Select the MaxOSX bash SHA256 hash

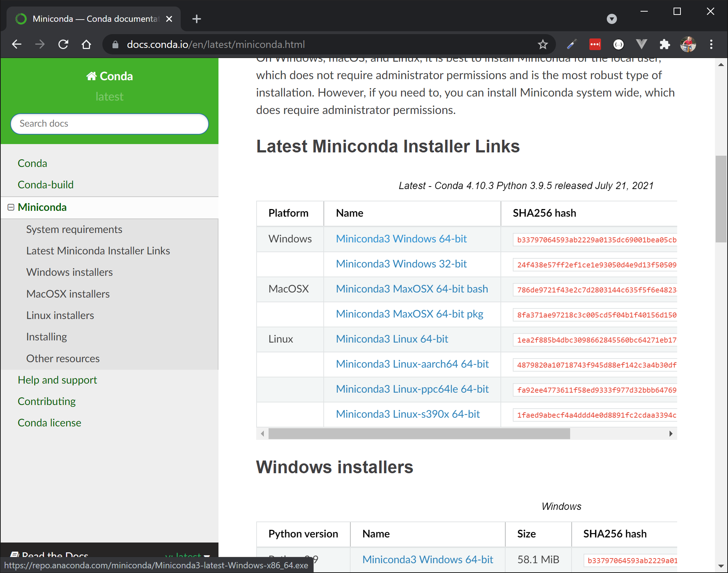[x=595, y=290]
